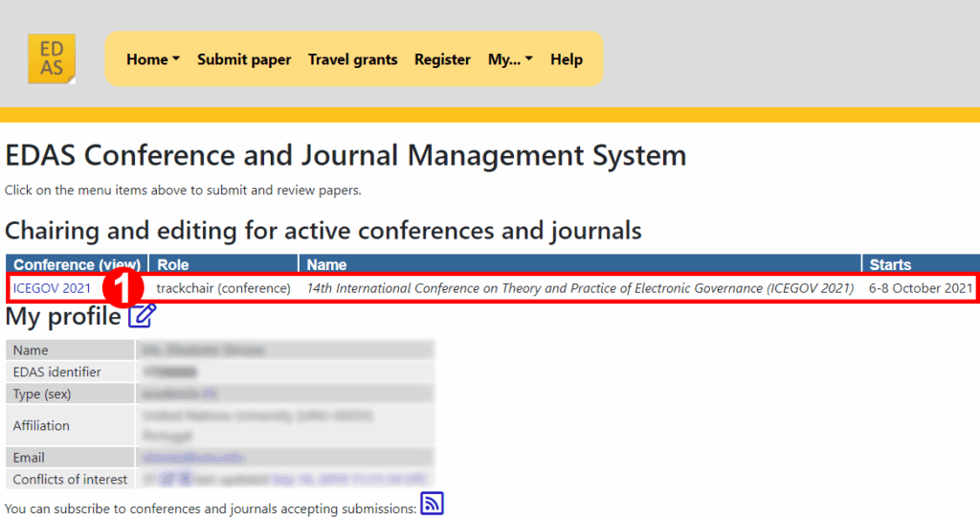The height and width of the screenshot is (520, 980).
Task: Click the RSS subscribe feed icon
Action: pos(433,504)
